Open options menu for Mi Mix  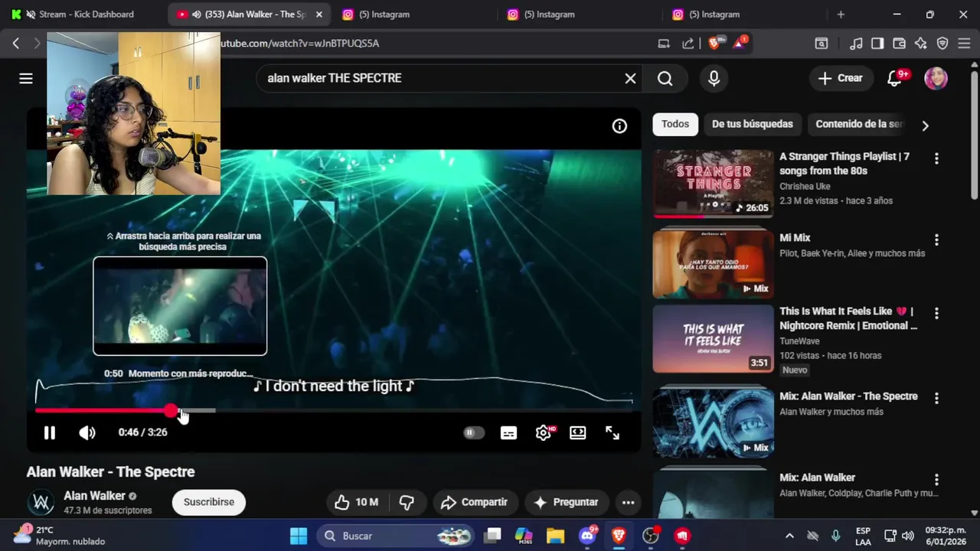point(936,240)
